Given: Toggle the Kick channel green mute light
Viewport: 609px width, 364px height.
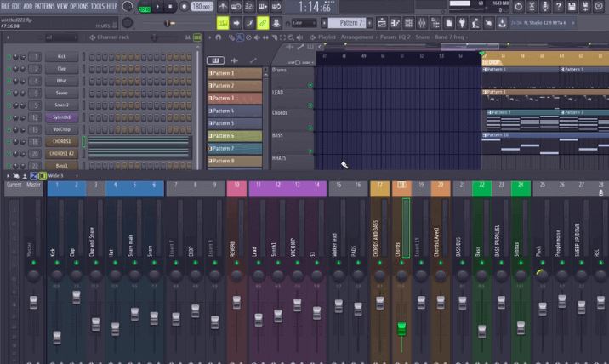Looking at the screenshot, I should (9, 57).
